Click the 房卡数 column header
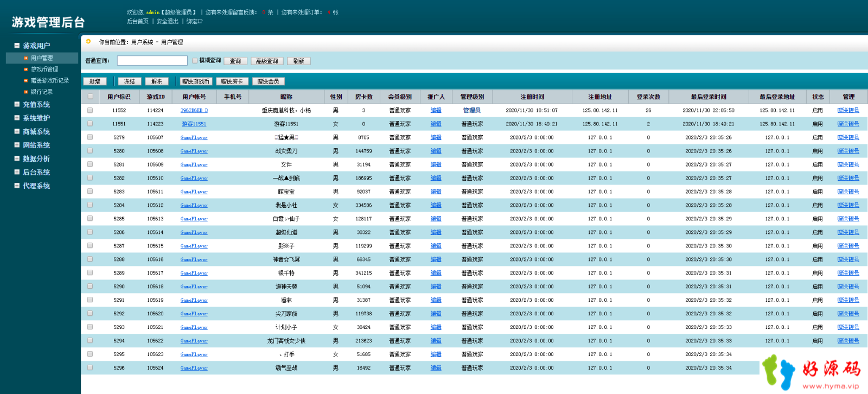Image resolution: width=868 pixels, height=394 pixels. click(x=363, y=97)
